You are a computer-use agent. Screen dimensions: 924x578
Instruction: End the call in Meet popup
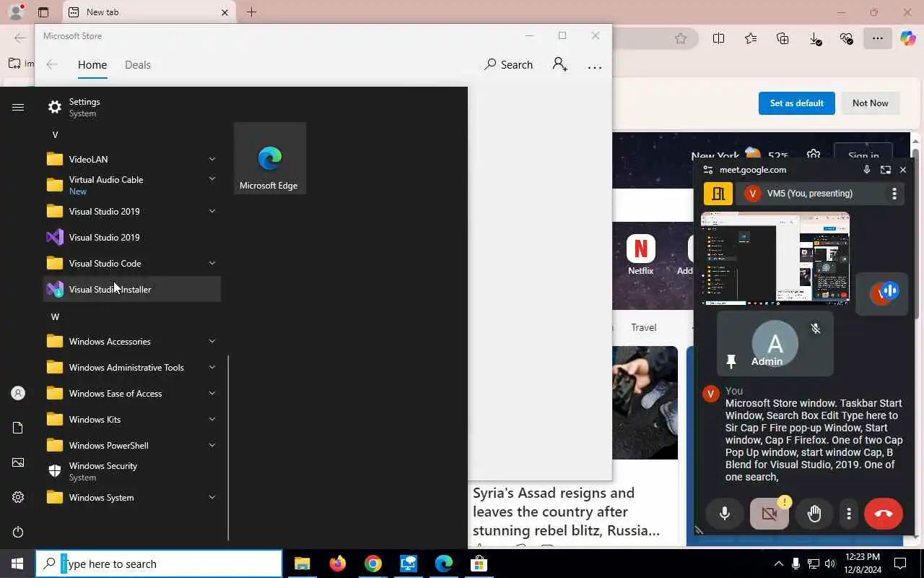[x=884, y=514]
